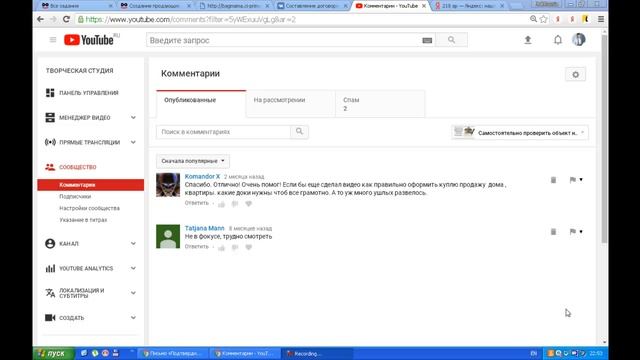640x360 pixels.
Task: Click EN language indicator in tray
Action: tap(533, 353)
